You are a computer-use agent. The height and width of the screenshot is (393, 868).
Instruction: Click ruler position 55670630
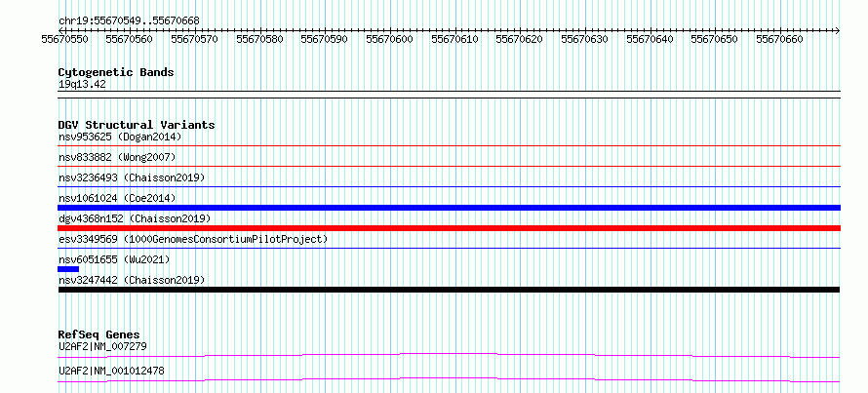pyautogui.click(x=584, y=39)
